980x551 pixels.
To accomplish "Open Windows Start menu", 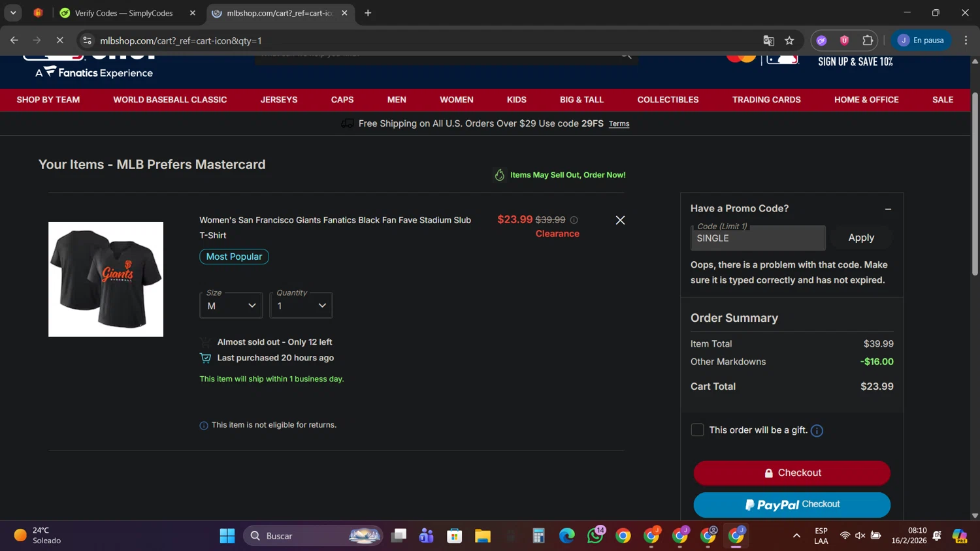I will click(227, 536).
